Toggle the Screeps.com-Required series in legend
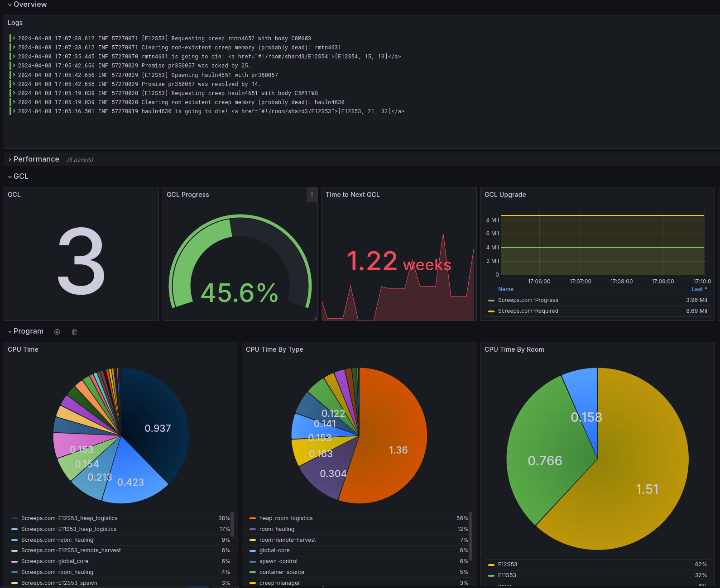The image size is (720, 588). [528, 311]
